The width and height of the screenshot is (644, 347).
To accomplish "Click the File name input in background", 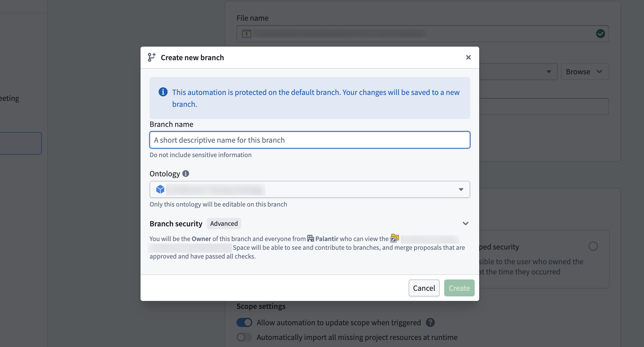I will (x=422, y=34).
